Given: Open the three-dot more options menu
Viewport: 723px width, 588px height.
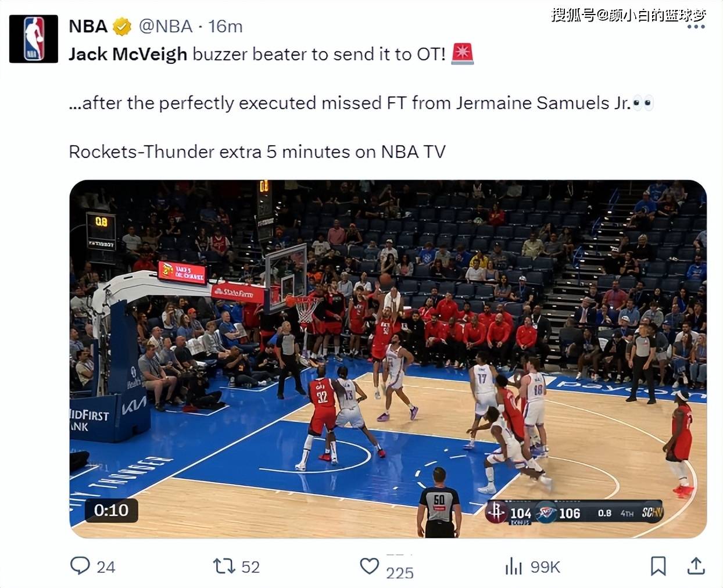Looking at the screenshot, I should (x=696, y=27).
